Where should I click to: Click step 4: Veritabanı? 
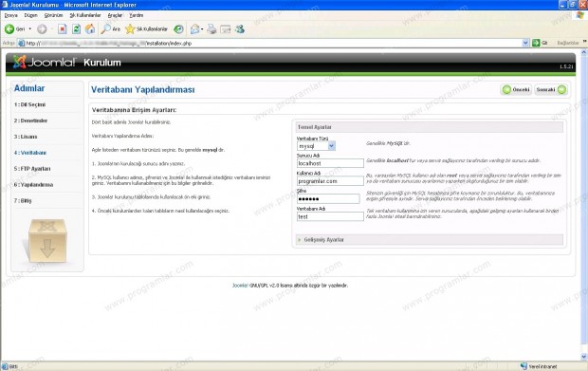30,153
